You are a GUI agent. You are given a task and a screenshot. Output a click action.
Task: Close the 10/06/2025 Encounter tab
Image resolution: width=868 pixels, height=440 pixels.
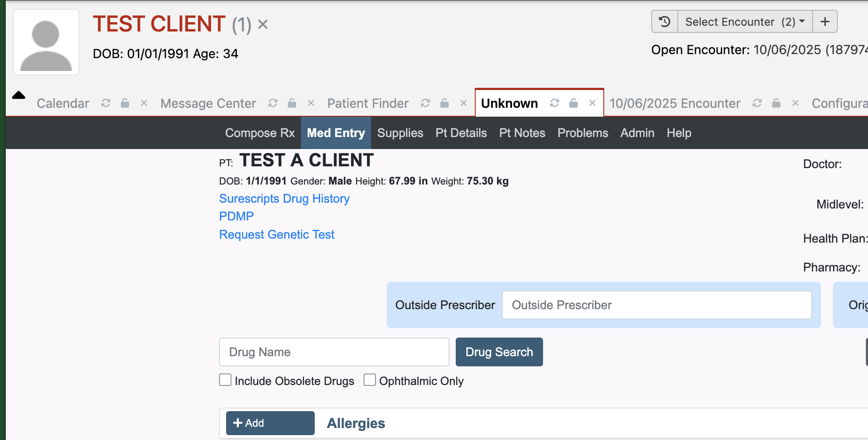coord(795,103)
